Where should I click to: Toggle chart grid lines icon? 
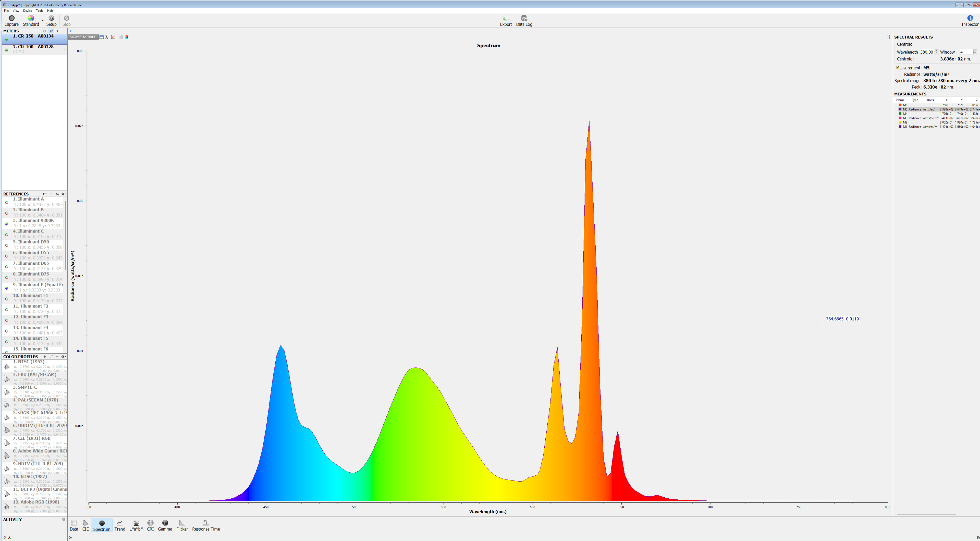click(x=121, y=37)
